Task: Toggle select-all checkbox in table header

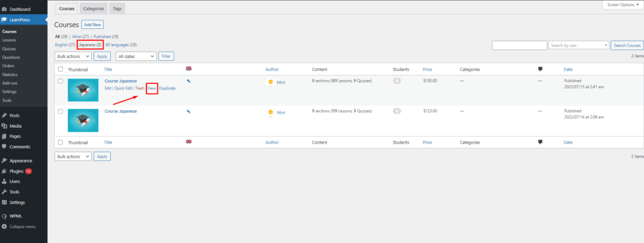Action: [x=60, y=69]
